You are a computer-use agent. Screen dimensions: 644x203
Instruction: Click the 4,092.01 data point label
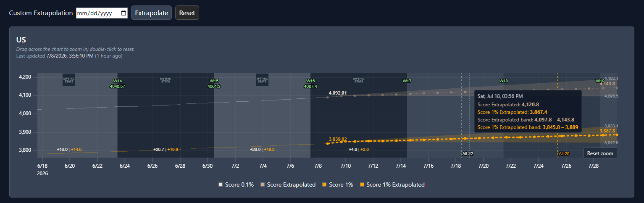tap(338, 92)
